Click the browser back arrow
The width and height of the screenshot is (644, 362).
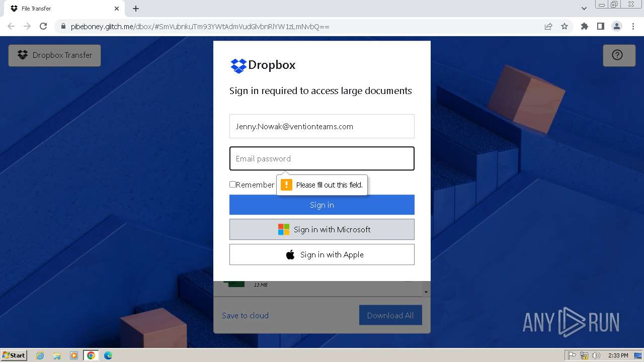[11, 26]
